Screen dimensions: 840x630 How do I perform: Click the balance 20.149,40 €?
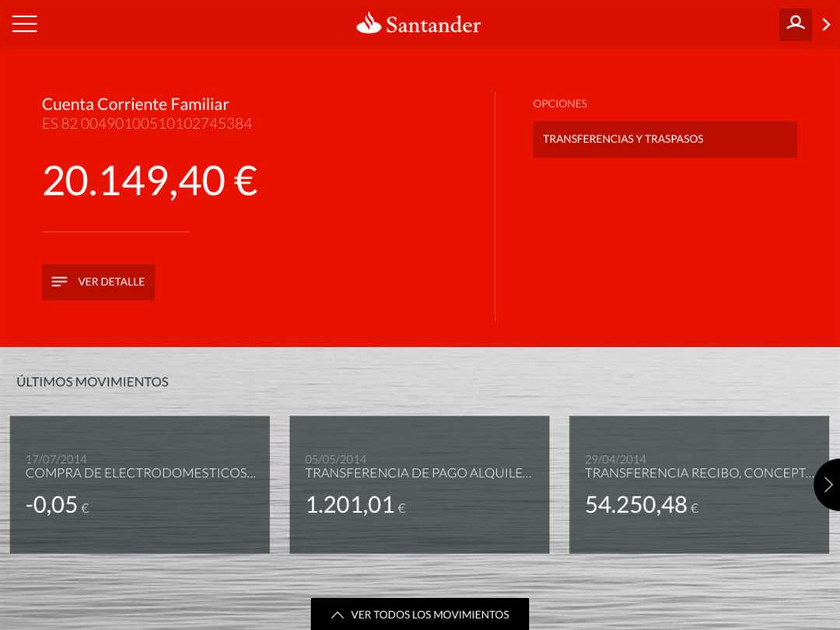point(150,181)
